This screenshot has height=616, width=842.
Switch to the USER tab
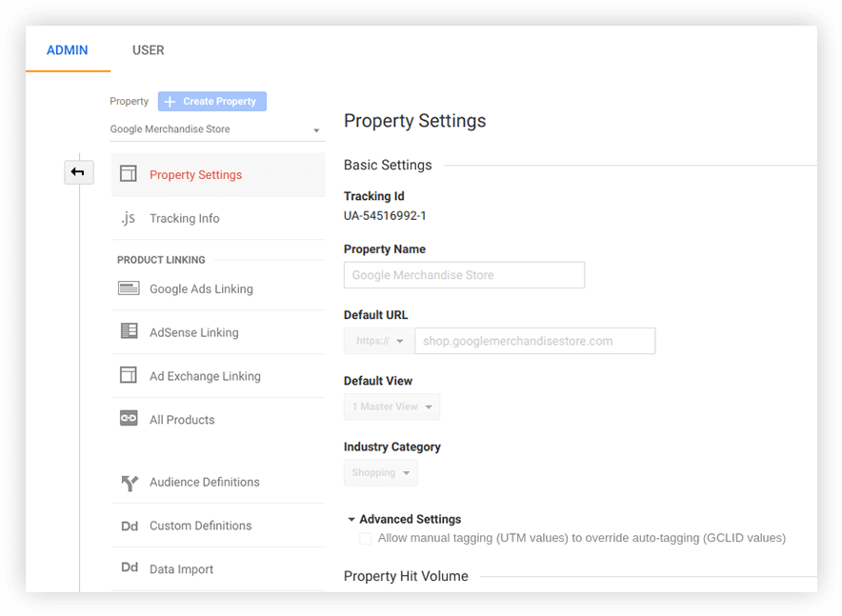148,50
